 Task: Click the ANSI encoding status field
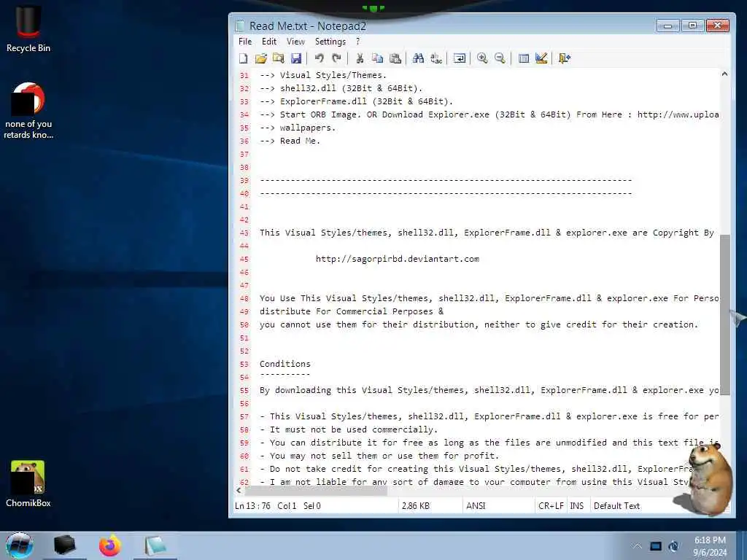476,506
